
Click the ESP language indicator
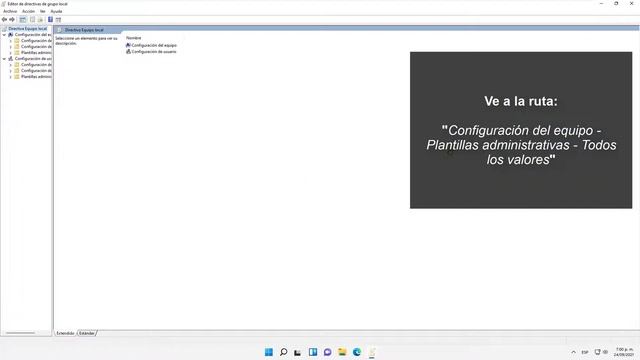(585, 352)
